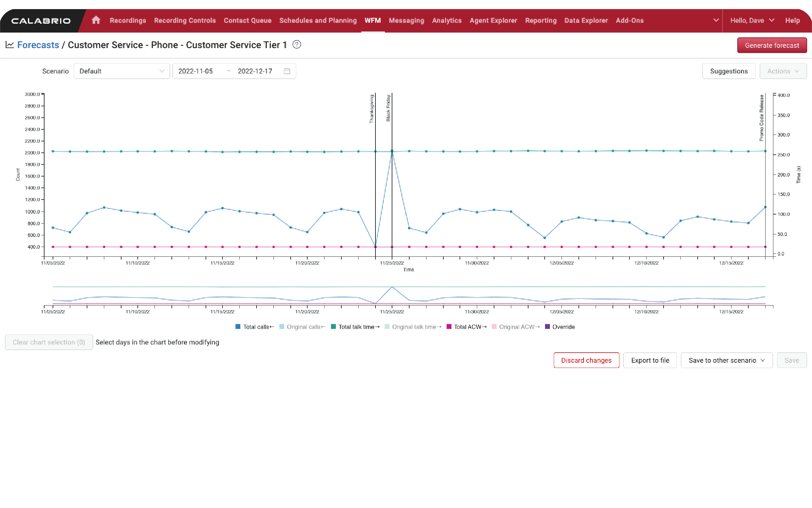812x508 pixels.
Task: Click the Calabrio home logo icon
Action: pyautogui.click(x=96, y=20)
